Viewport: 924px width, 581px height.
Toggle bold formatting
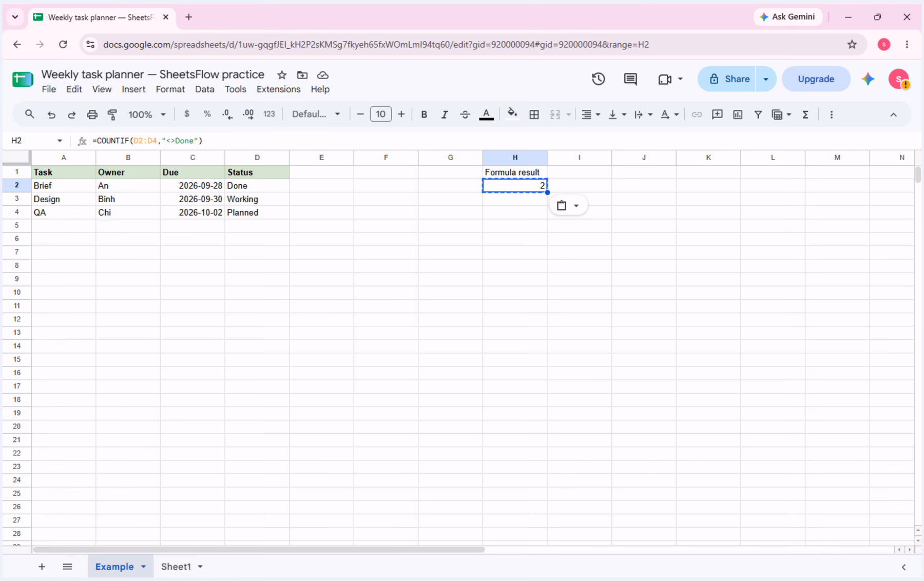(x=424, y=114)
